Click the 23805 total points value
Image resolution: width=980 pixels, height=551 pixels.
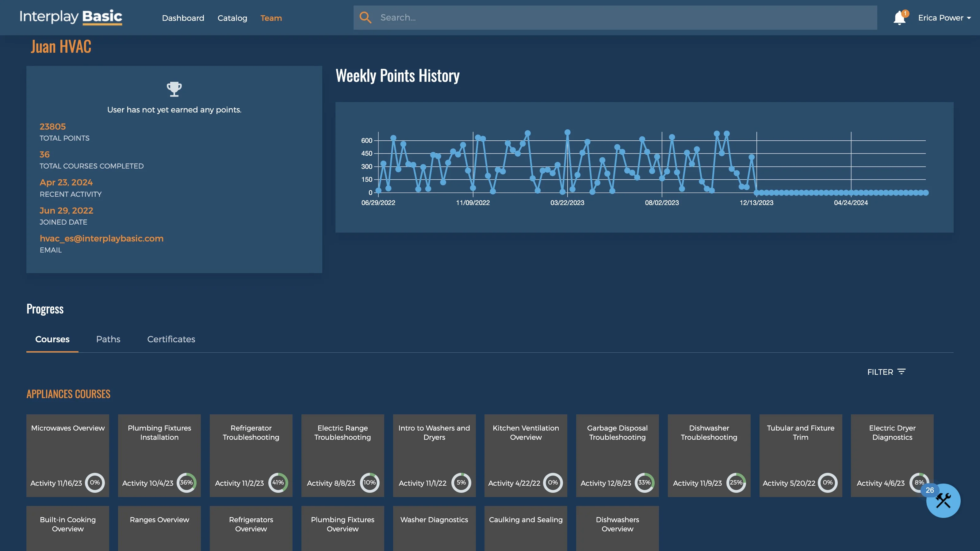point(52,127)
